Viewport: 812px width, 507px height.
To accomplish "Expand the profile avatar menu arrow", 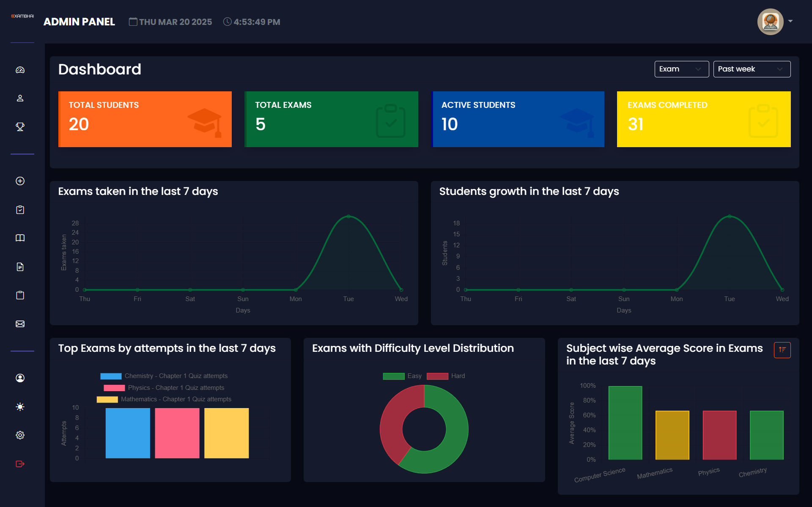I will coord(790,21).
